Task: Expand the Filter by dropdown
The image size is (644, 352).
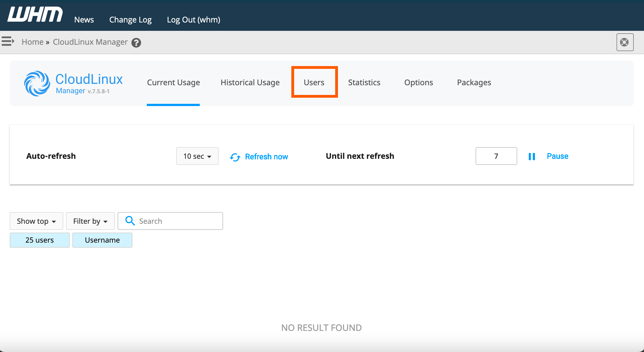Action: [x=90, y=221]
